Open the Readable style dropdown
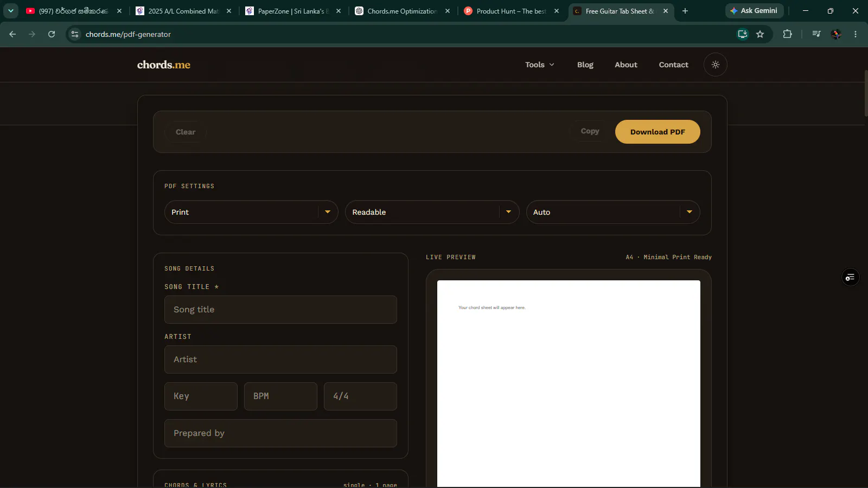868x488 pixels. 432,212
